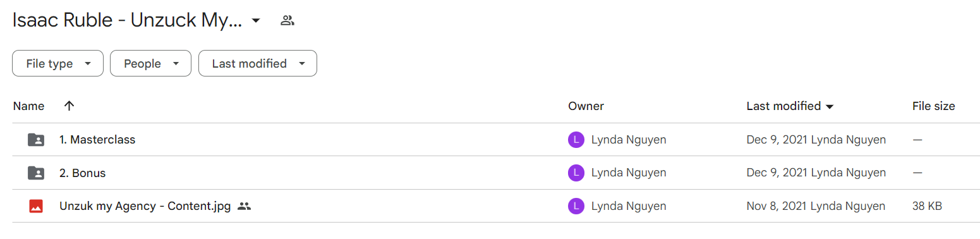Click the 2. Bonus shared folder icon

click(36, 173)
